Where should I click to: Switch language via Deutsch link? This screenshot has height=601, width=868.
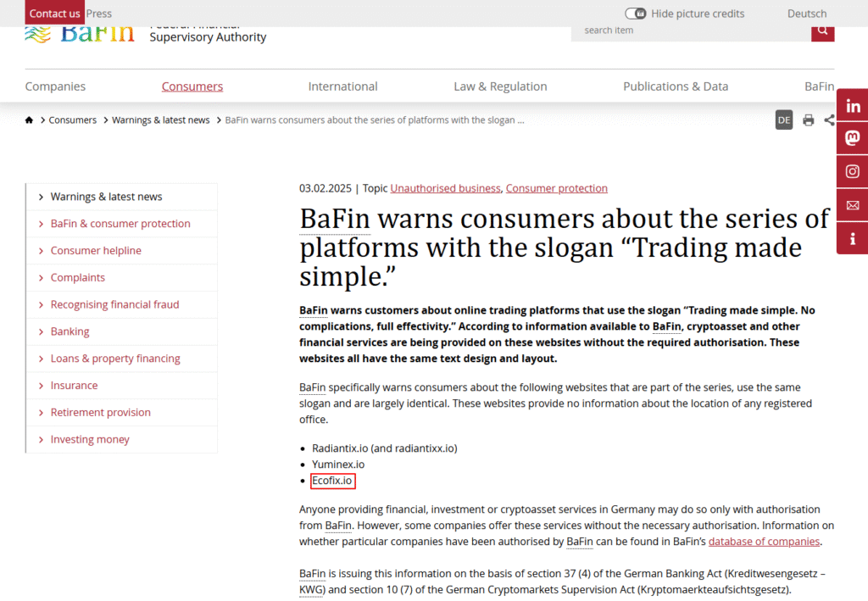coord(807,14)
